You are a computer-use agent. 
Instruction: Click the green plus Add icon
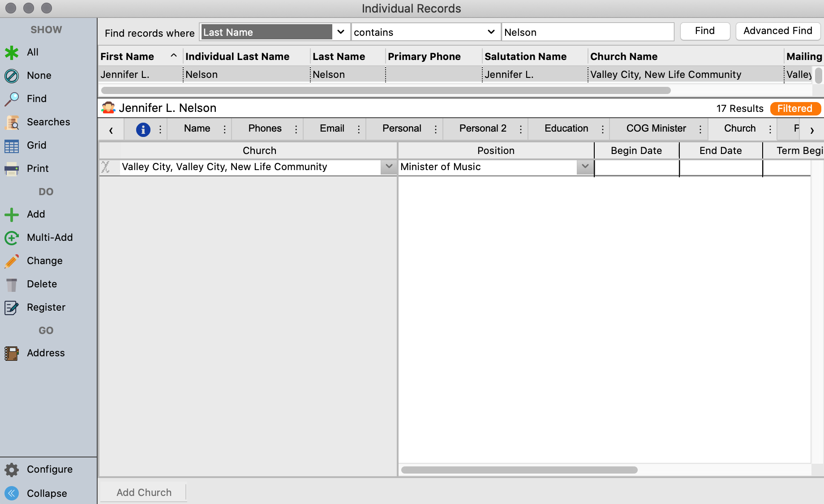12,214
